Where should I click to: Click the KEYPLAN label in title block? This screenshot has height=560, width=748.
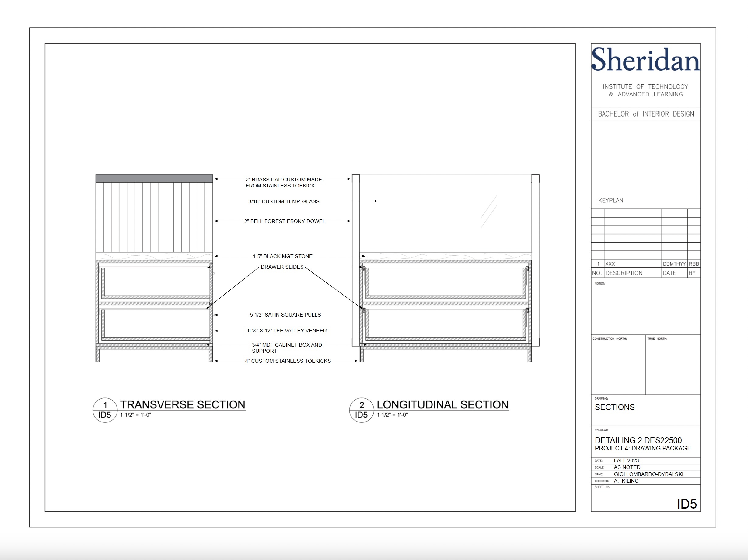[610, 200]
